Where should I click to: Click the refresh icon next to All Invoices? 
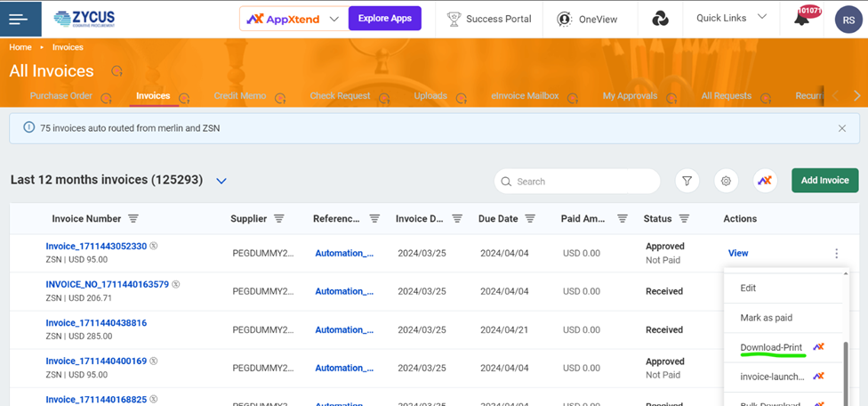[x=117, y=71]
